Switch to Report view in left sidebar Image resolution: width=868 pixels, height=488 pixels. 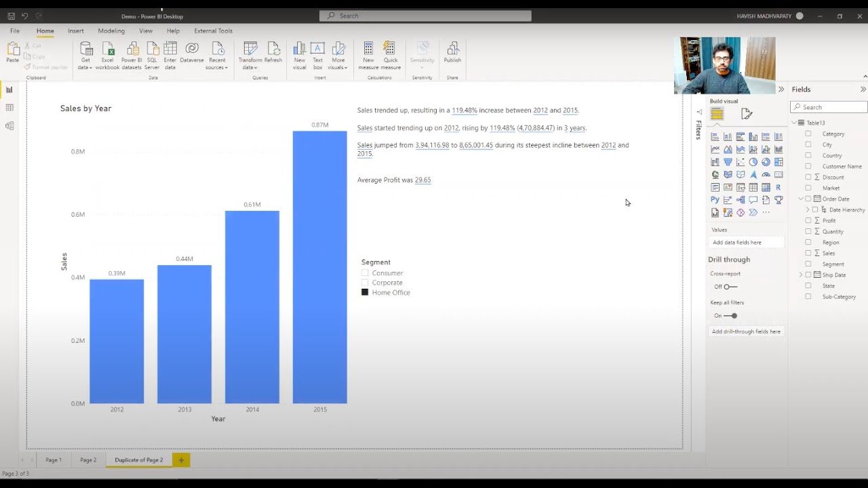9,89
